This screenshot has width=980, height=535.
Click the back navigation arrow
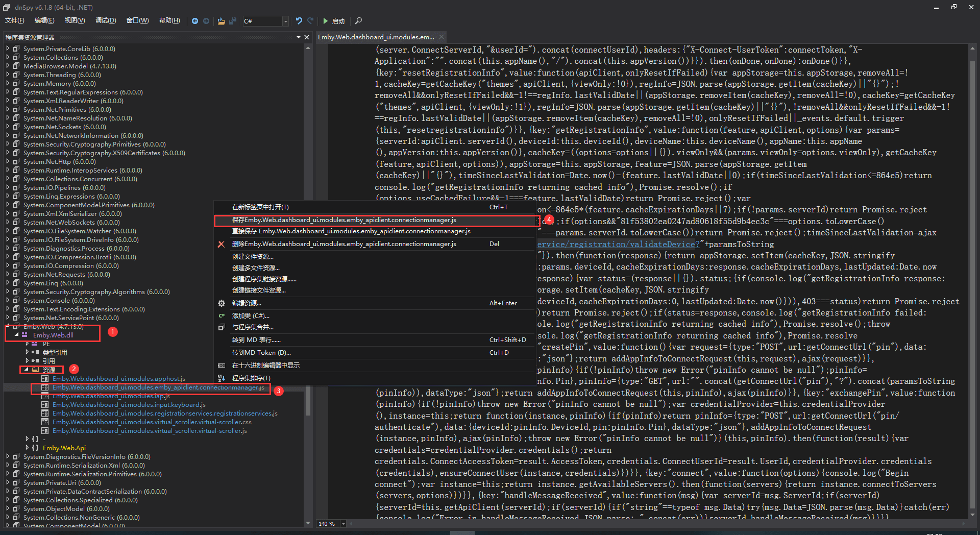click(195, 21)
